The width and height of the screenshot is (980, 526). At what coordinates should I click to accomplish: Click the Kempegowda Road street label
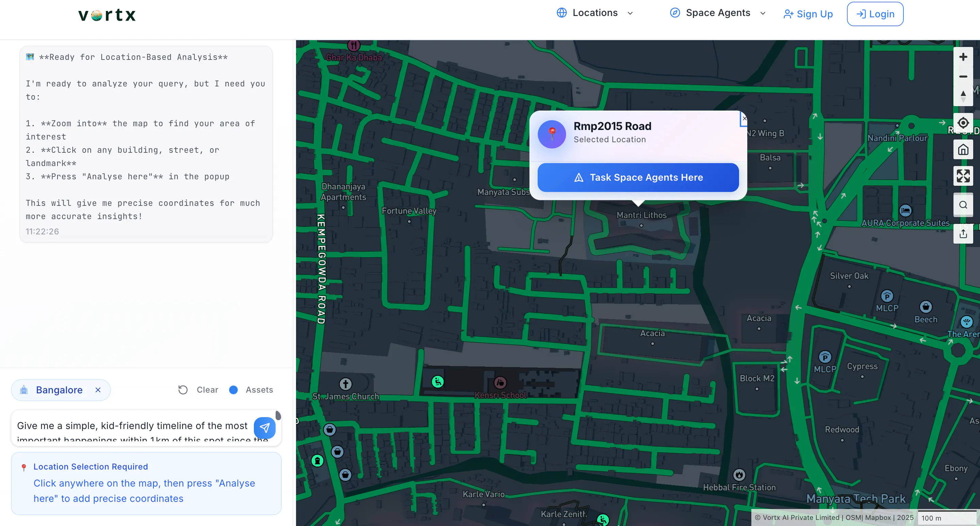pos(322,269)
